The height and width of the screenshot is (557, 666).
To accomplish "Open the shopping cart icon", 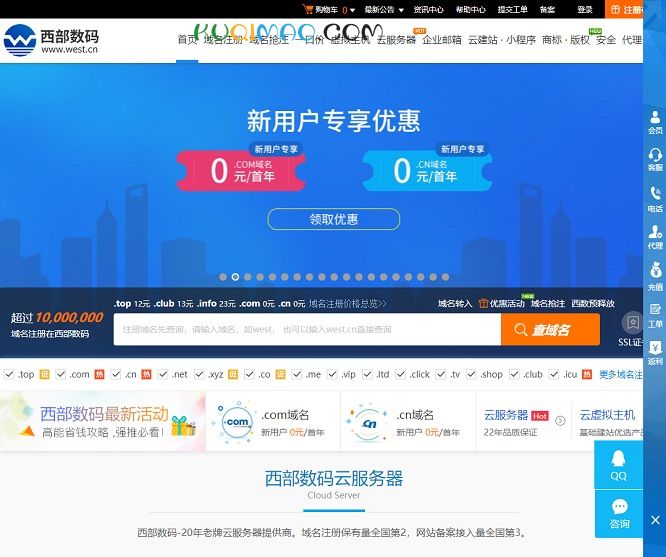I will point(308,9).
